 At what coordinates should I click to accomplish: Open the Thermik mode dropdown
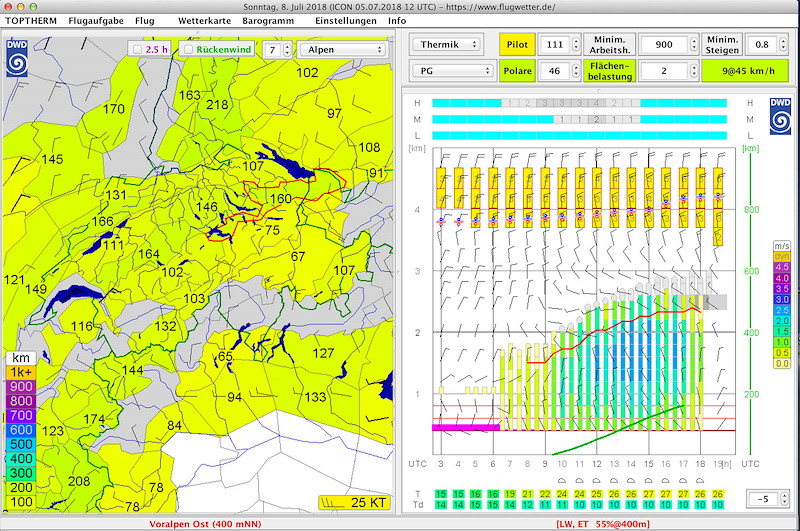[x=448, y=44]
